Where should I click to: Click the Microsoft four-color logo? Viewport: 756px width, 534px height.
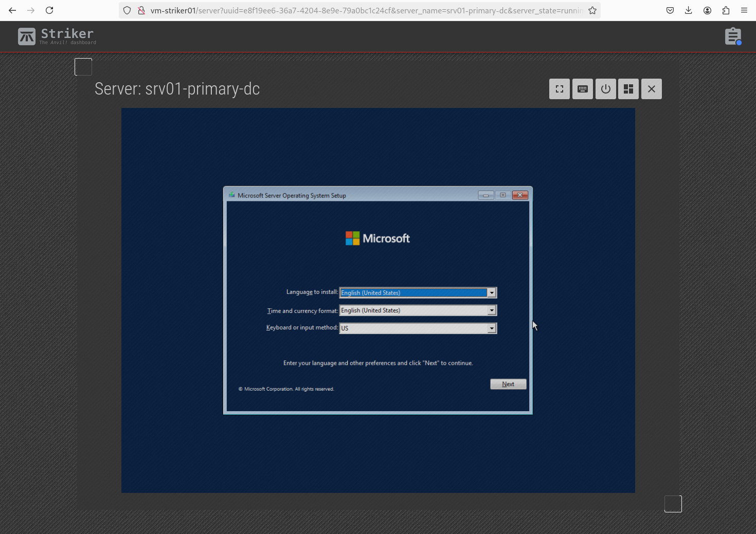pyautogui.click(x=352, y=238)
